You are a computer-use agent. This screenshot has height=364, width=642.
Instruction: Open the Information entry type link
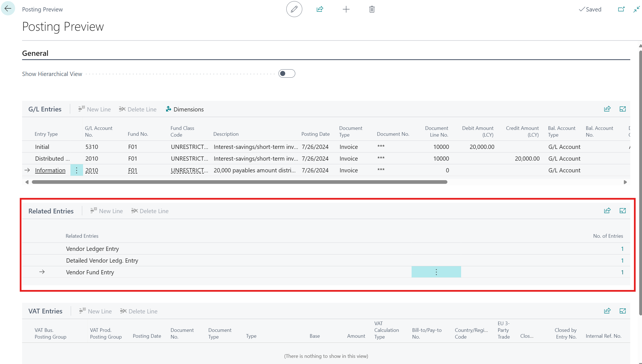pyautogui.click(x=50, y=170)
